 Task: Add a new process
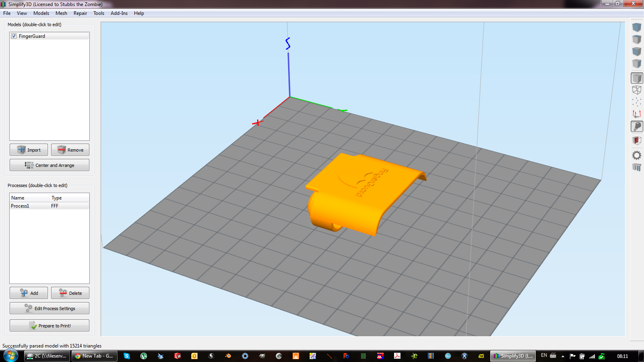tap(29, 293)
